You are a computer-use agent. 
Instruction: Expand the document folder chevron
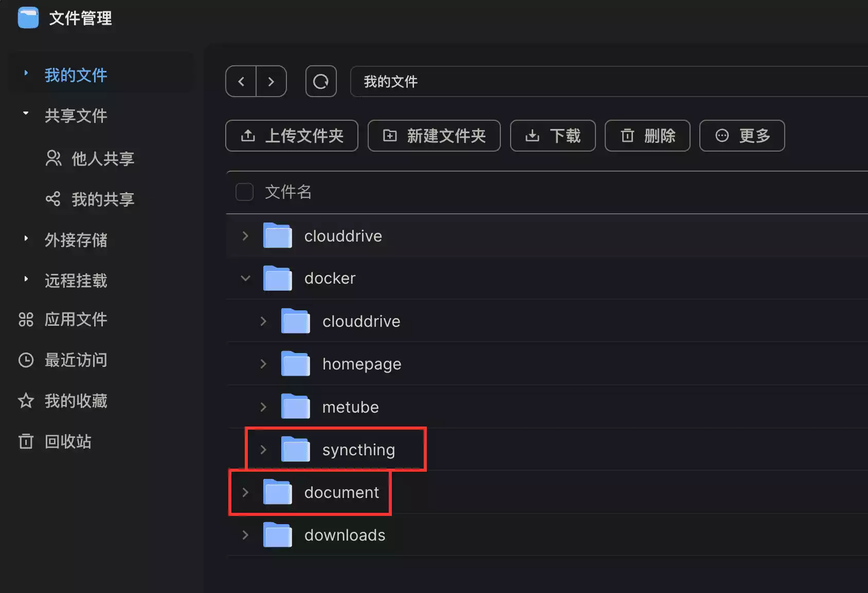(x=245, y=492)
